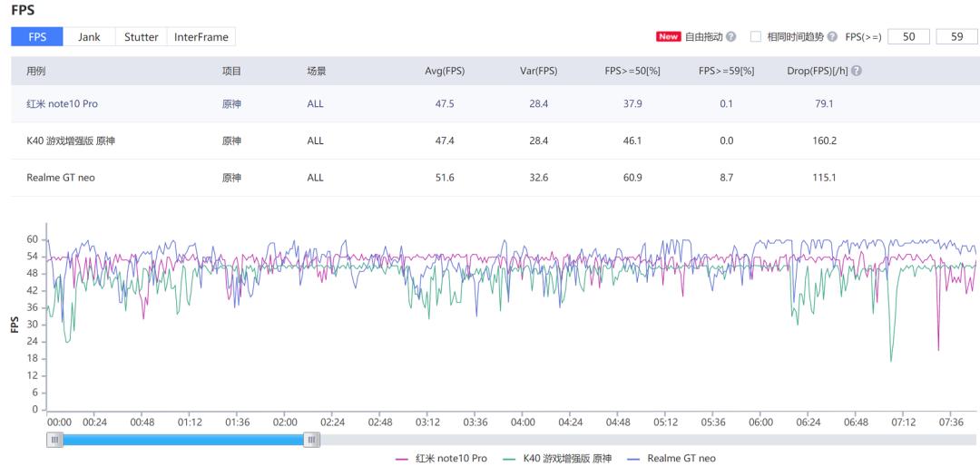The height and width of the screenshot is (466, 980).
Task: Select the InterFrame tab
Action: (201, 37)
